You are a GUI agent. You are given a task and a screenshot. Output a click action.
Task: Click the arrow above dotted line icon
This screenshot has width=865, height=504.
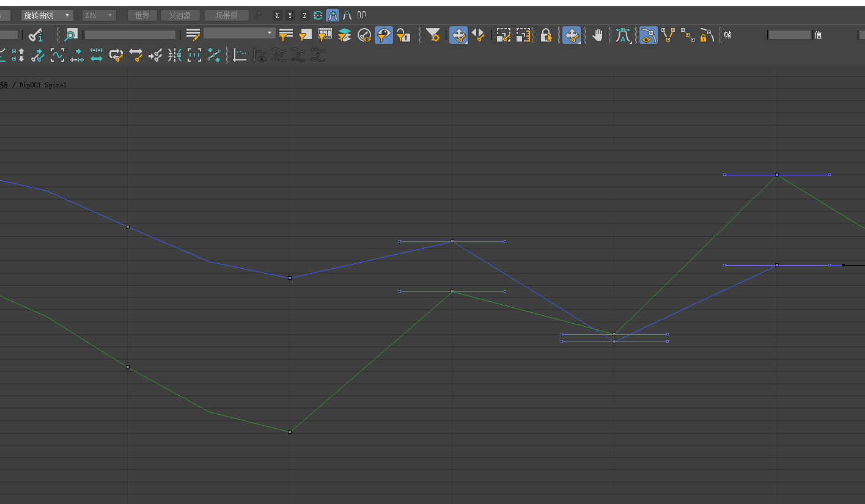point(77,56)
